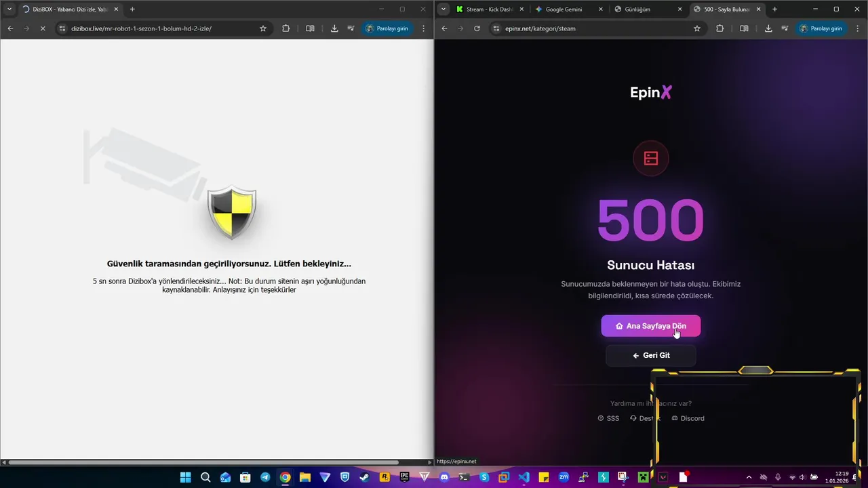Open Rockstar Games launcher from taskbar
Screen dimensions: 868x488
click(x=384, y=477)
